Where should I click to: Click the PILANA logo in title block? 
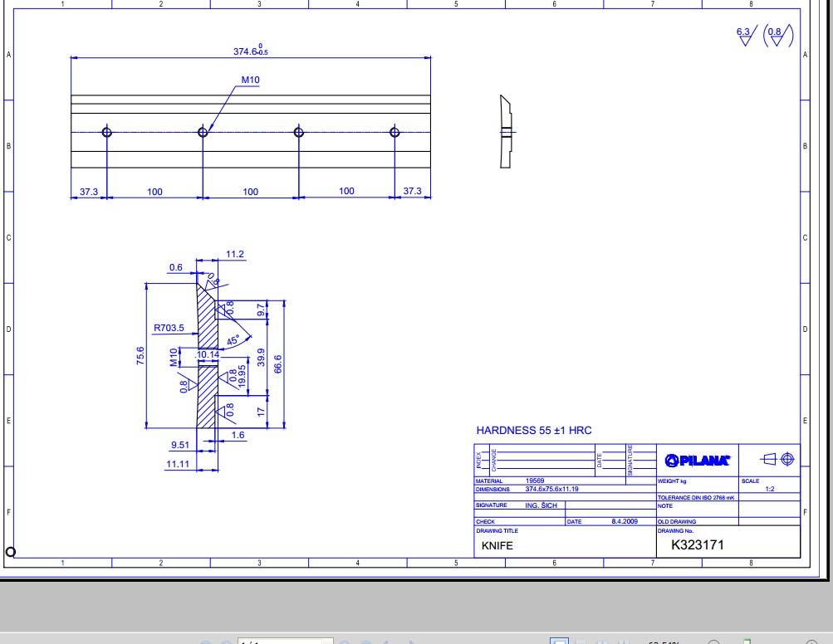click(x=697, y=461)
